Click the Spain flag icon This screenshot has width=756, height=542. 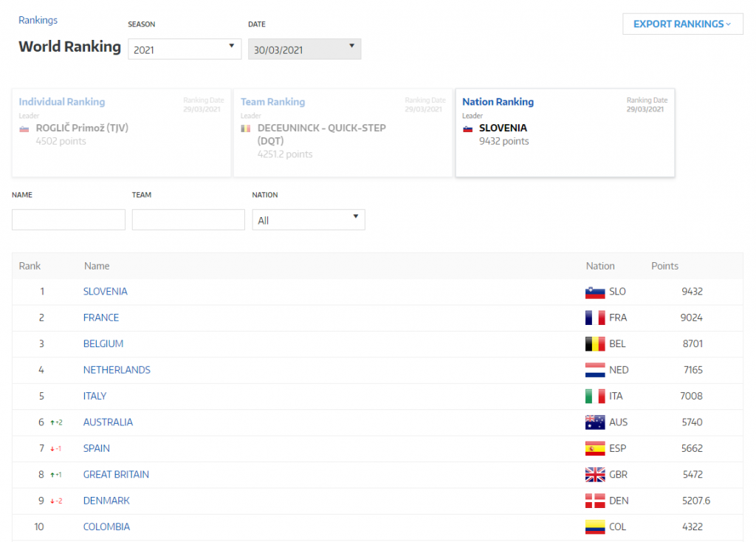point(595,448)
